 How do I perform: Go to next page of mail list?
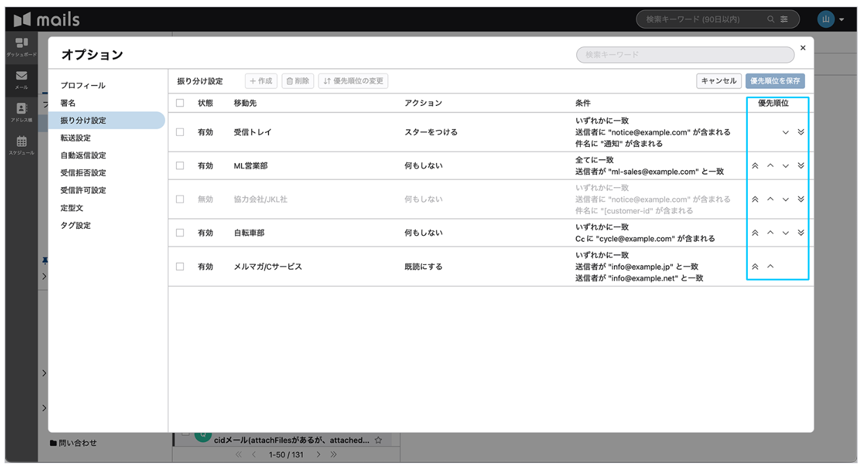pos(318,455)
